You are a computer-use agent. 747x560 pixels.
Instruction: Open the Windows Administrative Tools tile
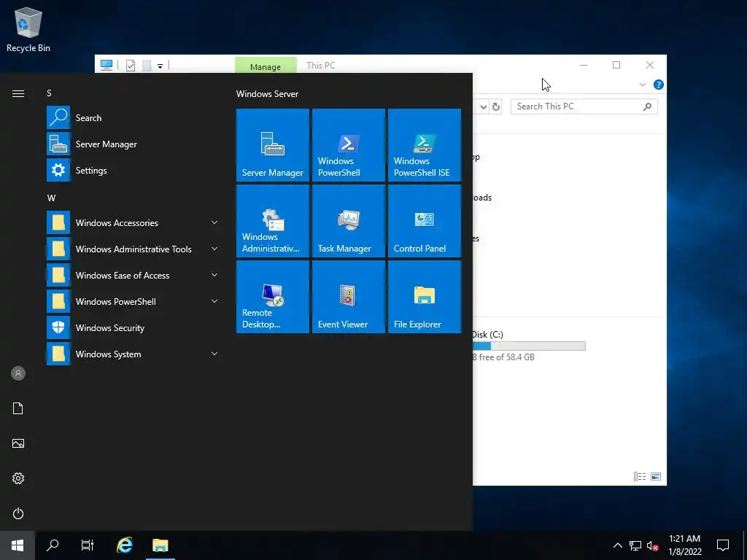(273, 221)
